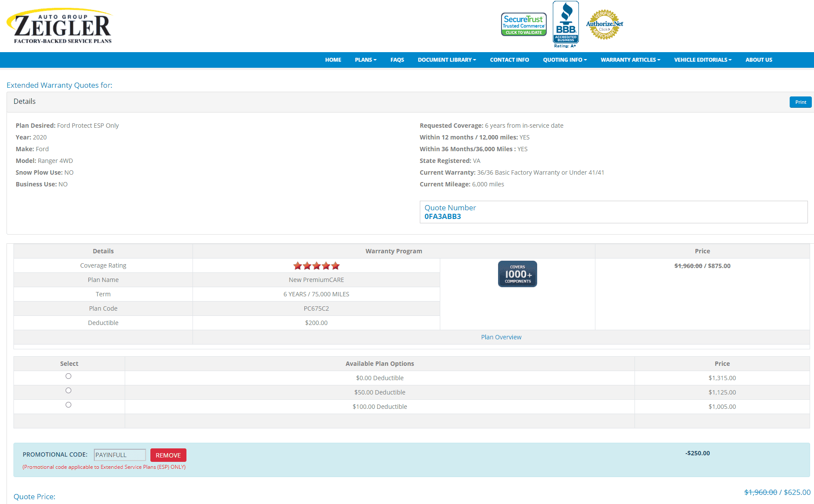Expand the Vehicle Editorials dropdown
The width and height of the screenshot is (814, 504).
[x=703, y=60]
